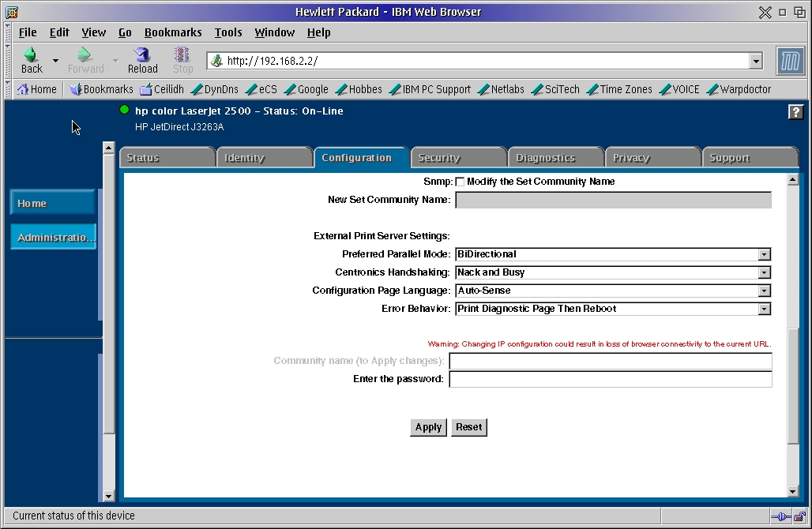The image size is (812, 529).
Task: Open the Bookmarks folder in toolbar
Action: point(102,89)
